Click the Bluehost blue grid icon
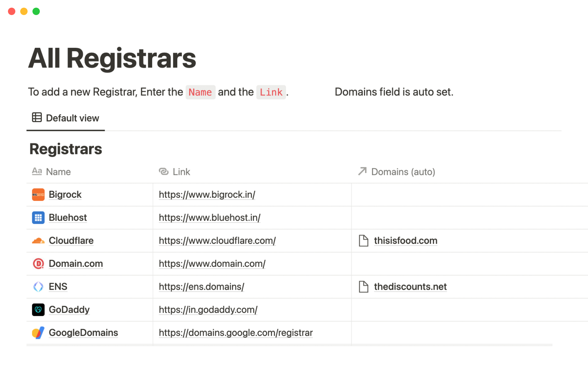588x368 pixels. pos(38,218)
